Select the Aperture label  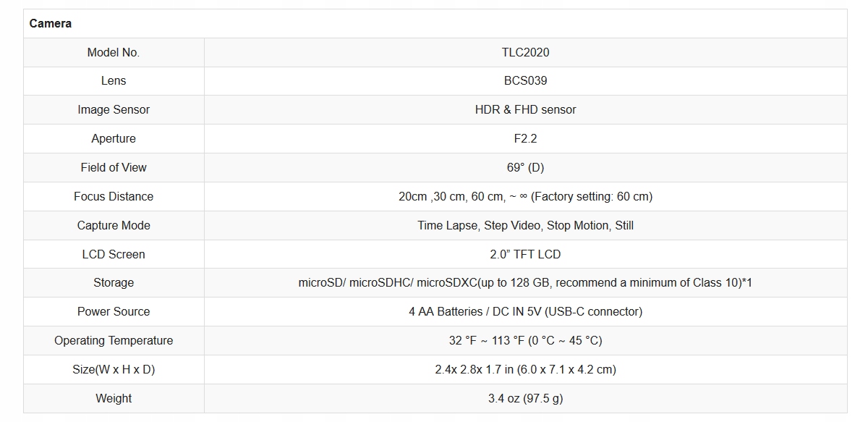click(x=114, y=139)
